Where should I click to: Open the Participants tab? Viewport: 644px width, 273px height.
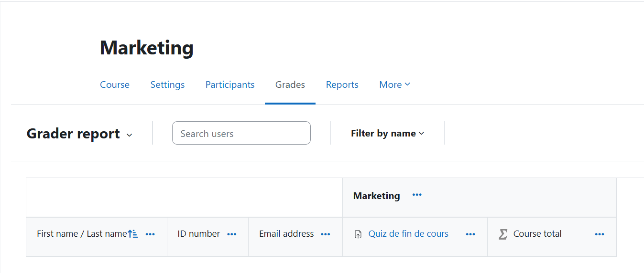point(230,84)
